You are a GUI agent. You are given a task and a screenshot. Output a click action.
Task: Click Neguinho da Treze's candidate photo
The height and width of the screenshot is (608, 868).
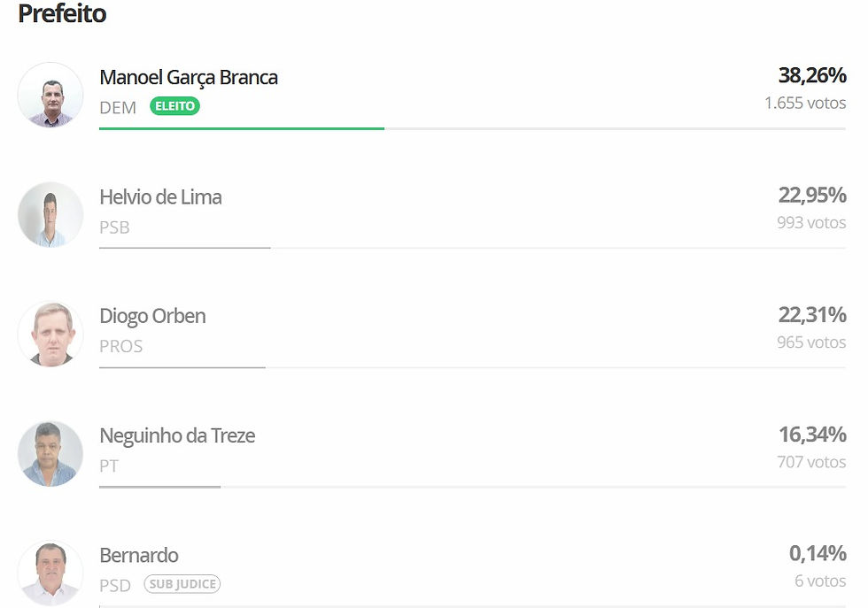point(50,454)
